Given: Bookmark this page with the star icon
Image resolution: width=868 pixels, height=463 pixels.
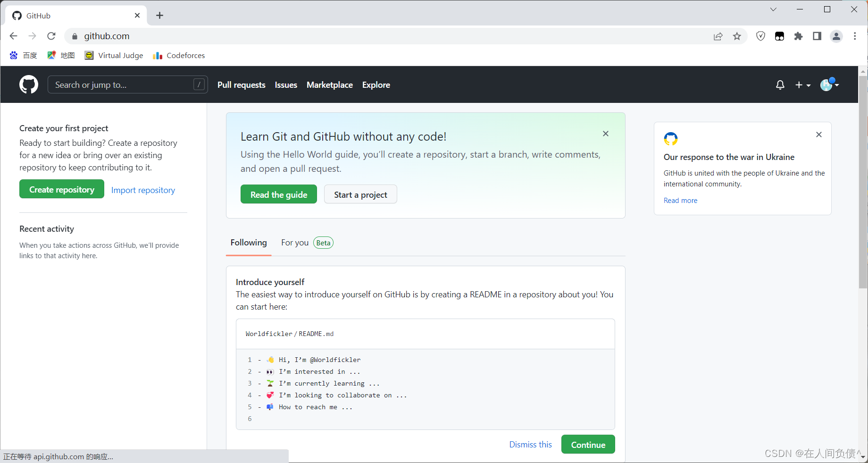Looking at the screenshot, I should pyautogui.click(x=737, y=36).
